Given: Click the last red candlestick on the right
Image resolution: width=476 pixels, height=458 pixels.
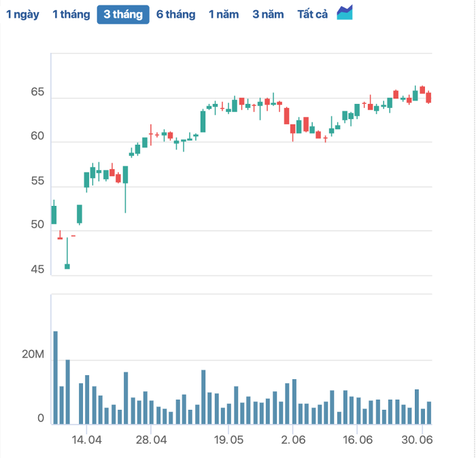Looking at the screenshot, I should click(428, 98).
